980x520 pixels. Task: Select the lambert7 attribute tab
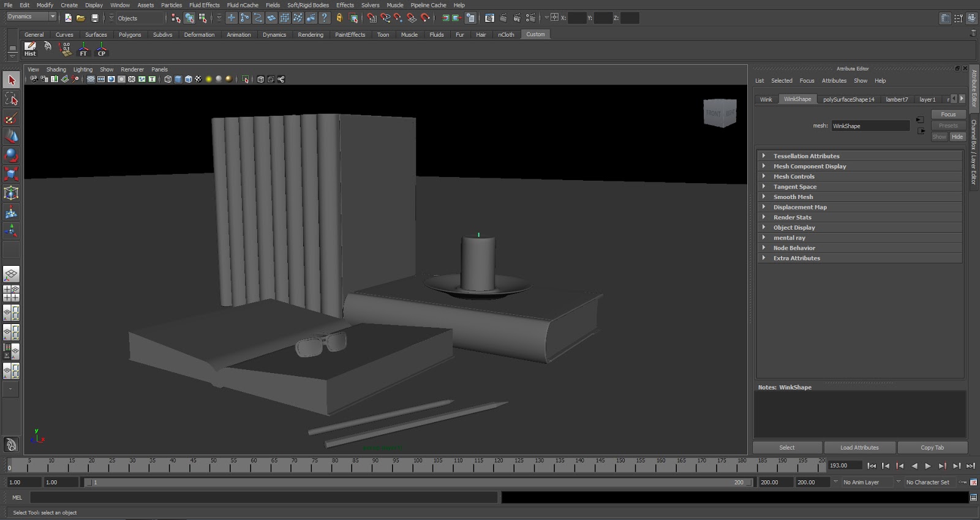click(x=897, y=99)
